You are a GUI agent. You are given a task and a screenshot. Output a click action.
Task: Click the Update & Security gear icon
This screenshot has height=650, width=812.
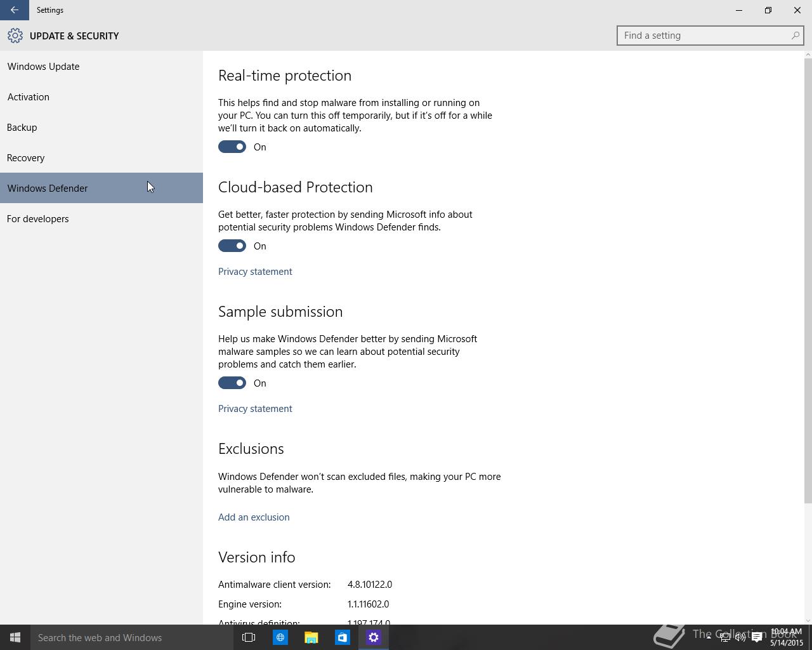click(15, 36)
